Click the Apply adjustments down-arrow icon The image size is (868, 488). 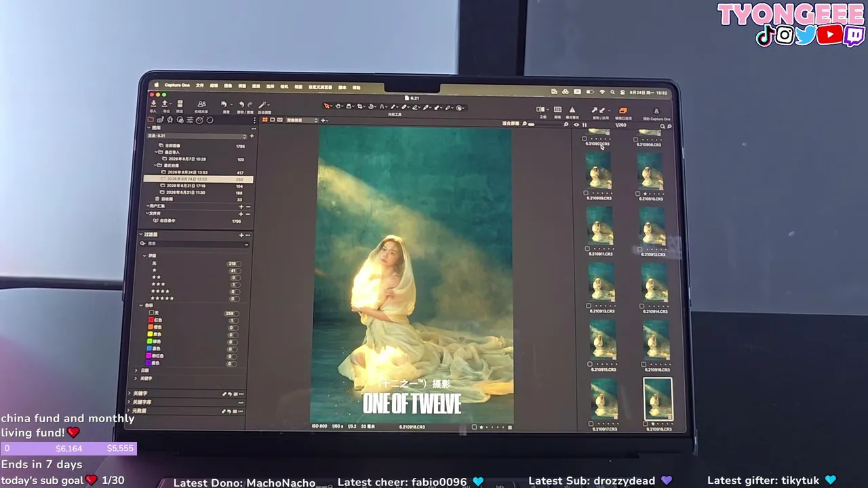click(602, 110)
